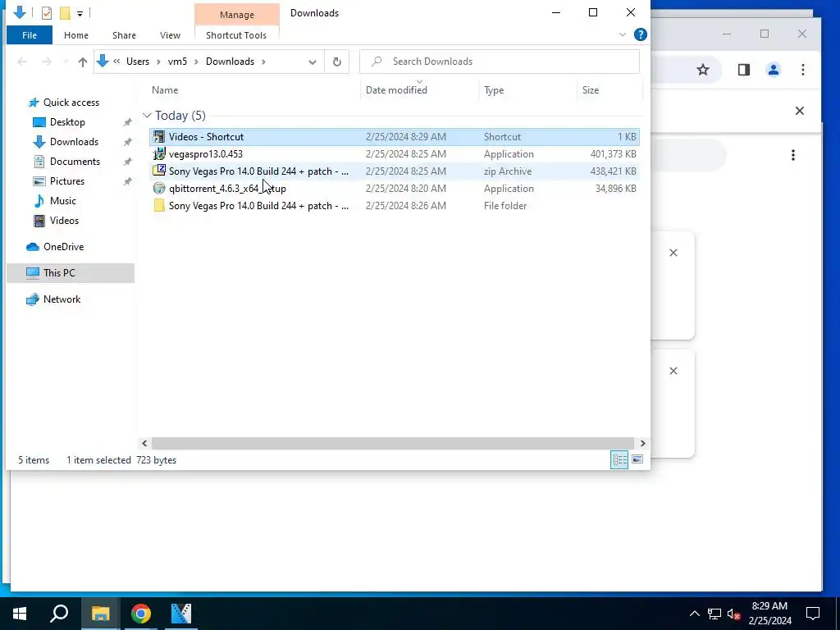The image size is (840, 630).
Task: Select the Shortcut Tools tab
Action: pos(236,35)
